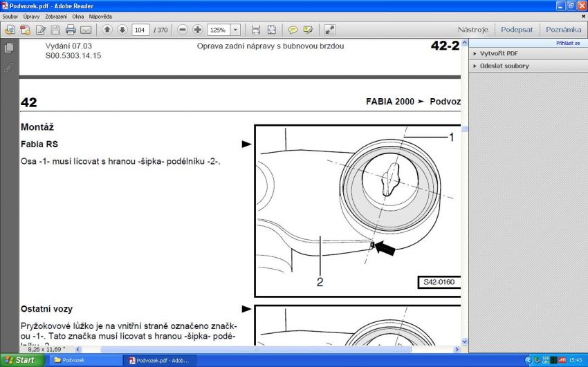Viewport: 588px width, 367px height.
Task: Show the page thumbnails panel
Action: (9, 48)
